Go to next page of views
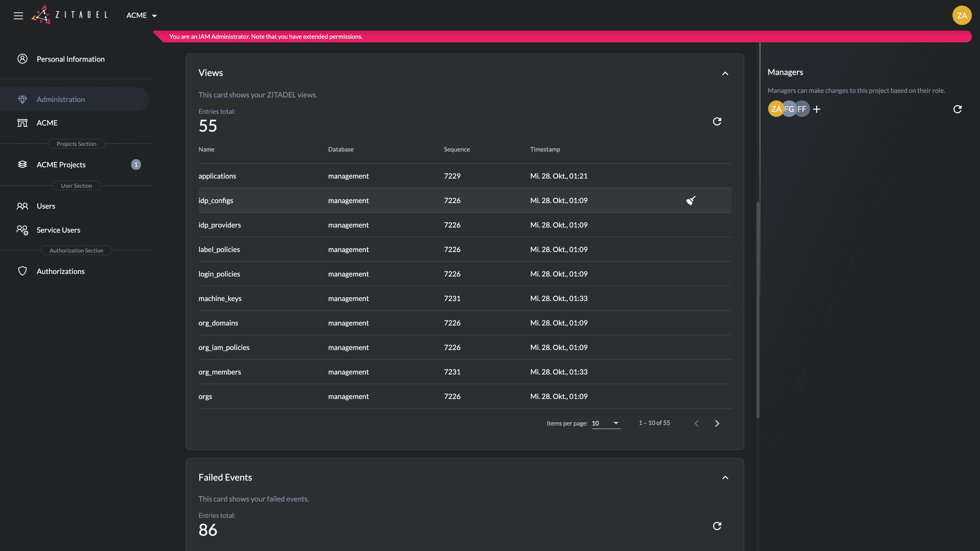Screen dimensions: 980x551 717,423
